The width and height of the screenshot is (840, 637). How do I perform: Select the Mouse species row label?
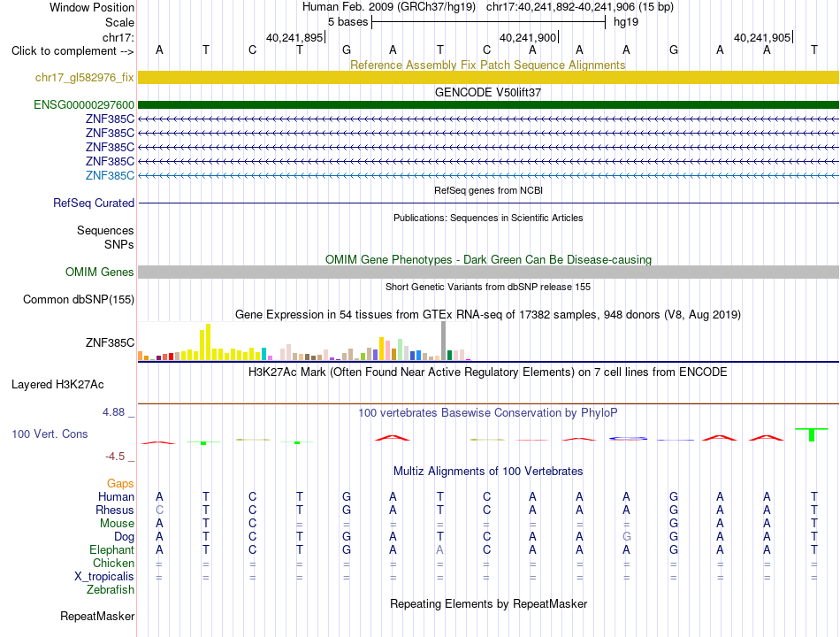point(117,524)
